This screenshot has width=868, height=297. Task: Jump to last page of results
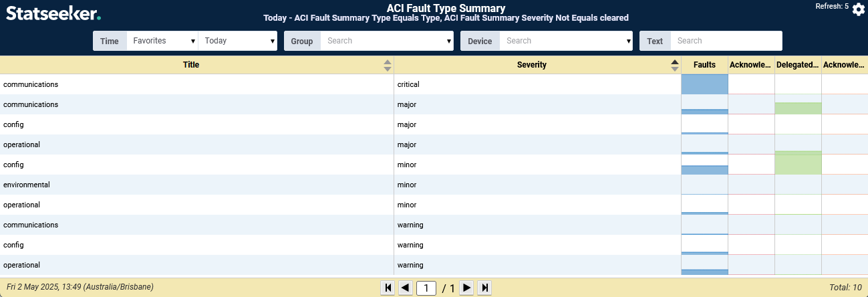[485, 288]
